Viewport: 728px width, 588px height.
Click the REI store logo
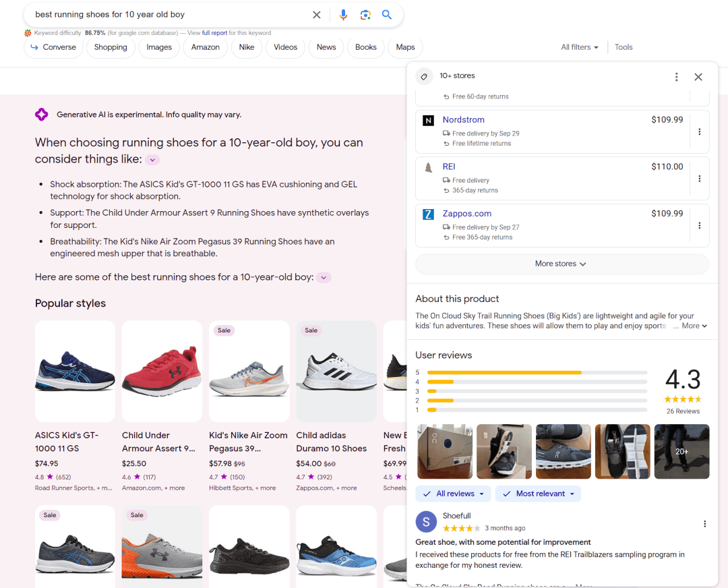pyautogui.click(x=428, y=167)
